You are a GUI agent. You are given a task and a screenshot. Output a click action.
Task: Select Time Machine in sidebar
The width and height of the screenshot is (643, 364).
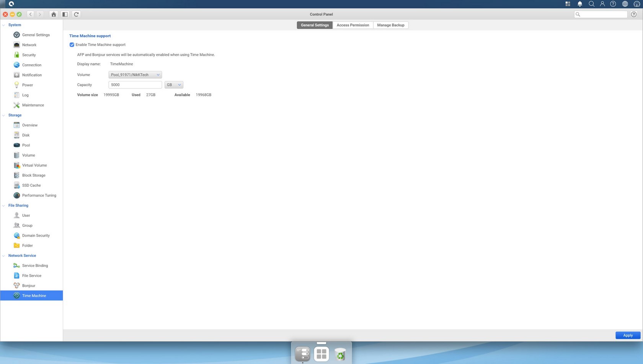click(31, 296)
